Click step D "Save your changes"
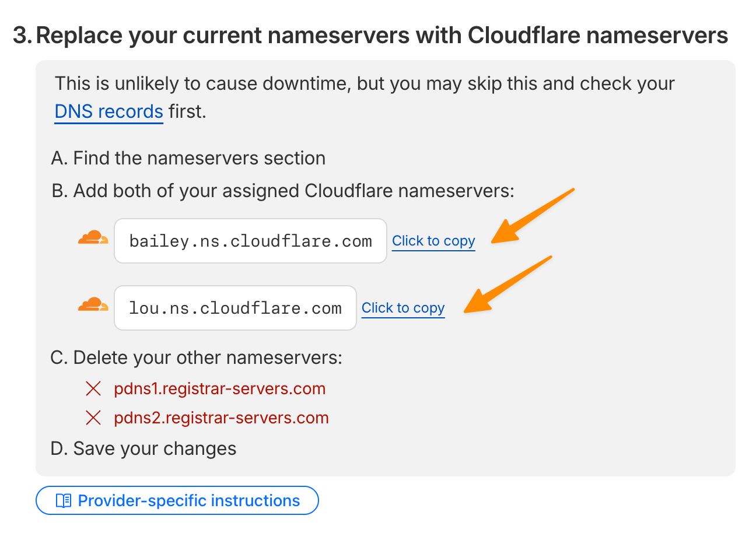The image size is (756, 533). point(143,448)
